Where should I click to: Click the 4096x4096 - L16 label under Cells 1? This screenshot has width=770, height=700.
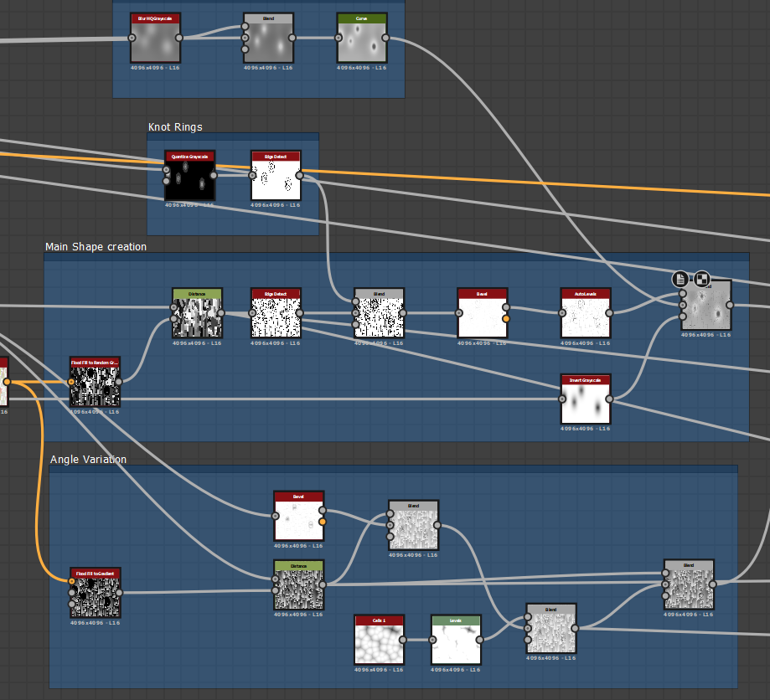(x=379, y=670)
